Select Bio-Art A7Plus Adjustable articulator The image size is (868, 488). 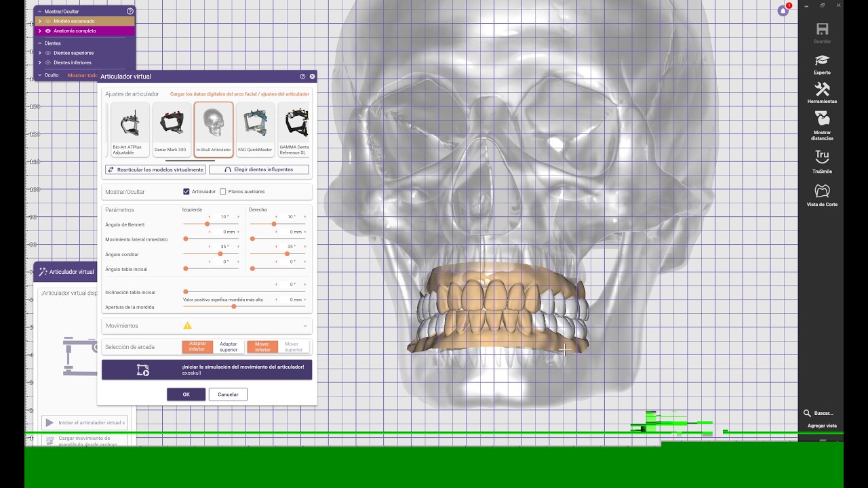click(129, 129)
